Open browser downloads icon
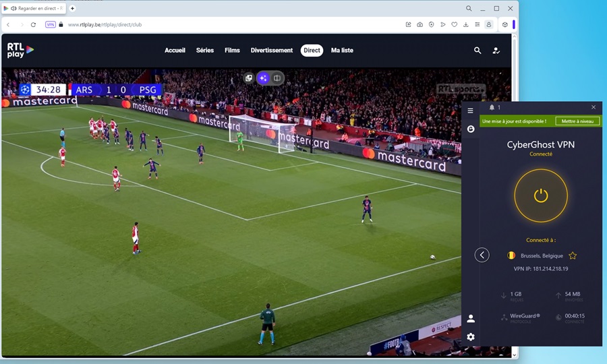 pyautogui.click(x=465, y=24)
